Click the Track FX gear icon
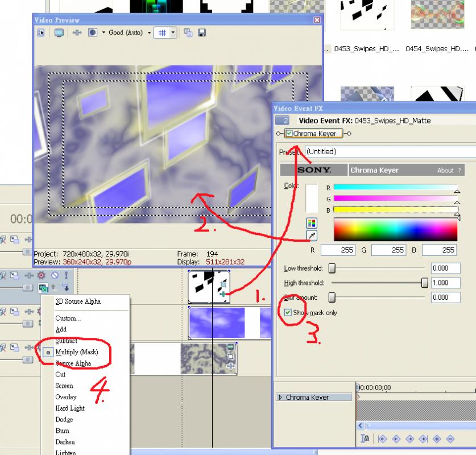The image size is (476, 455). (x=41, y=275)
